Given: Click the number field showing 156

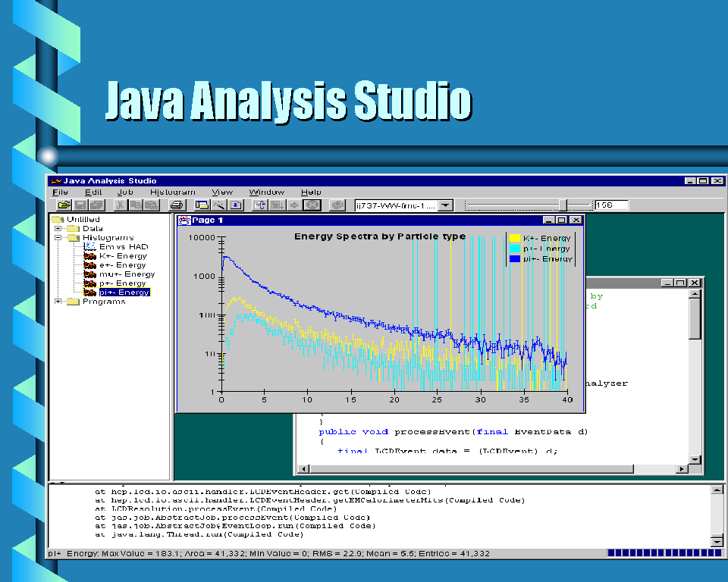Looking at the screenshot, I should point(612,205).
